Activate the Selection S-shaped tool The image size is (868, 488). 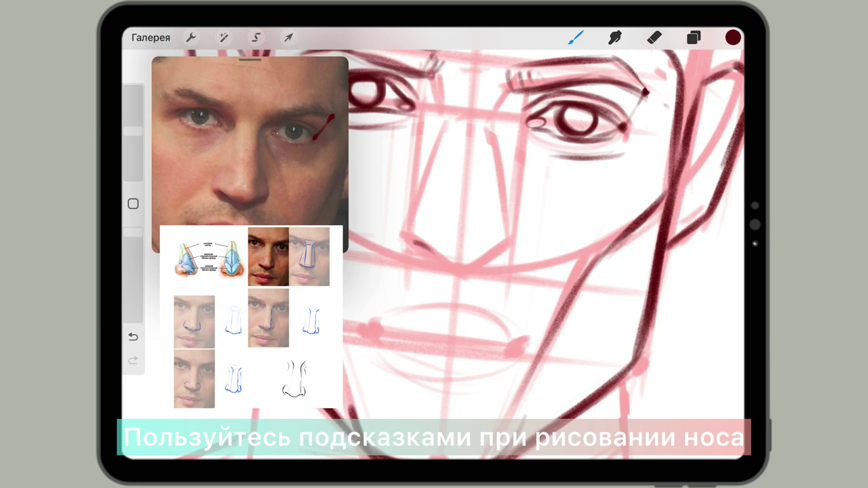256,38
